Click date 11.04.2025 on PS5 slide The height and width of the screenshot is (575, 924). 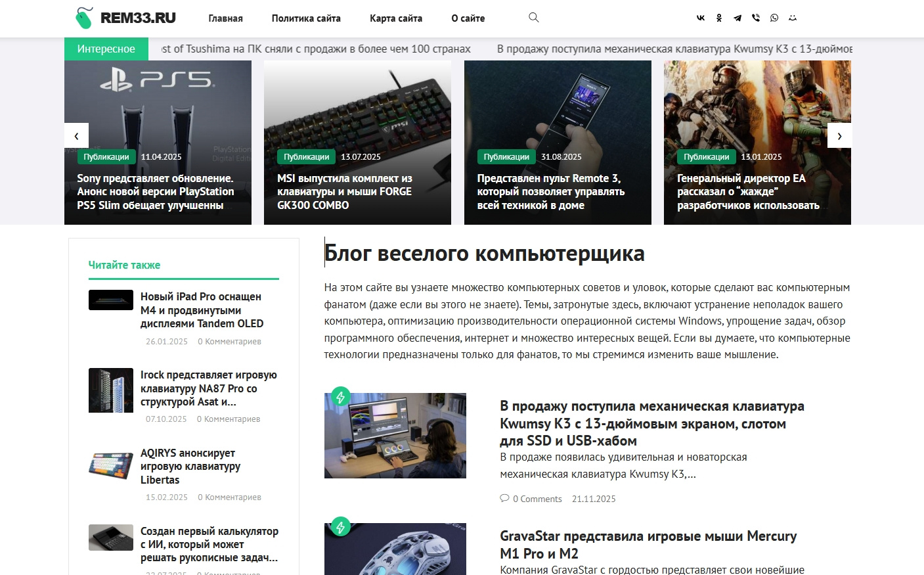click(161, 157)
